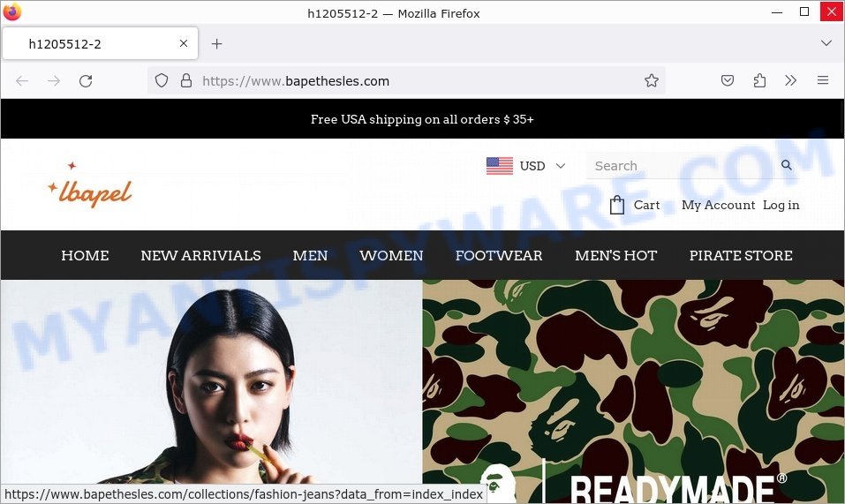
Task: Open Firefox application hamburger menu
Action: (x=823, y=81)
